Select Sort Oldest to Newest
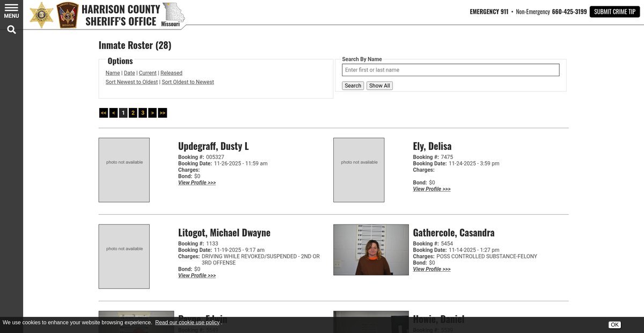The width and height of the screenshot is (644, 333). coord(188,82)
